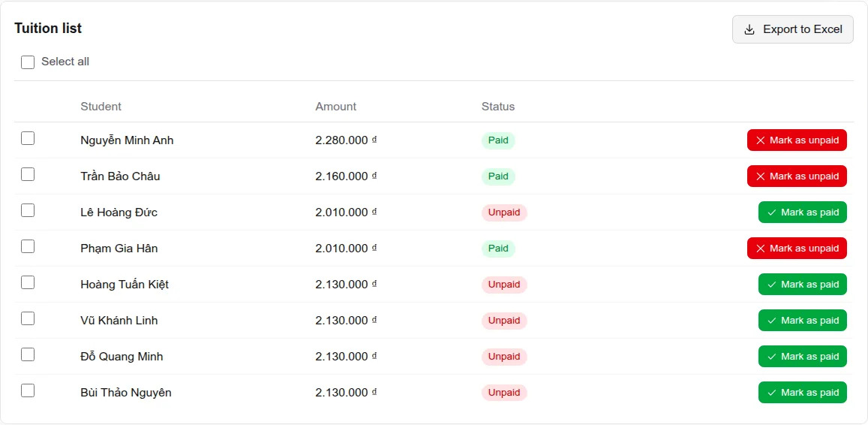868x425 pixels.
Task: Click Unpaid badge for Bùi Thảo Nguyên
Action: [504, 393]
